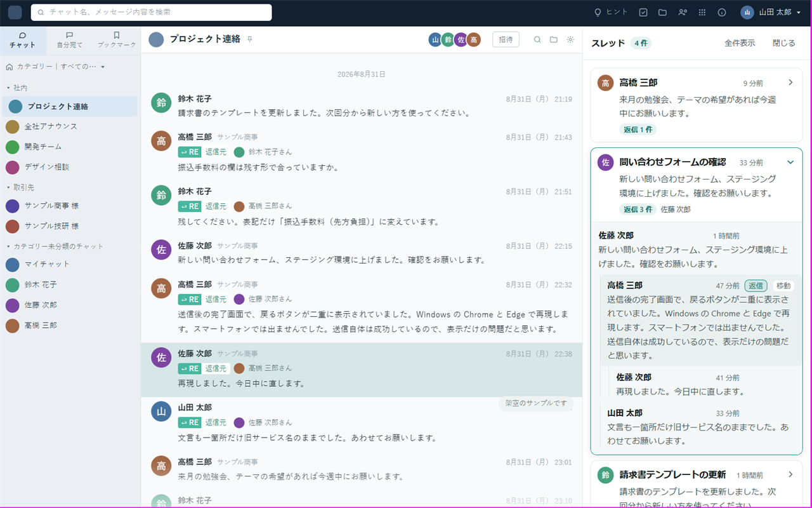
Task: Open the contacts people icon in top bar
Action: tap(683, 12)
